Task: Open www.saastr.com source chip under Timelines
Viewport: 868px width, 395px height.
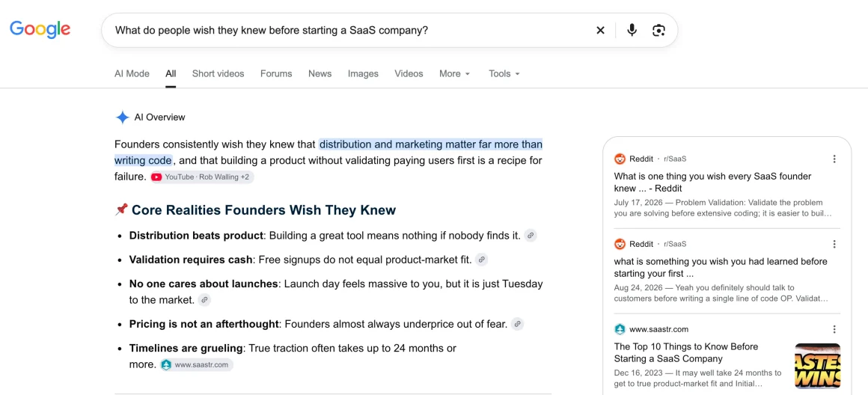Action: click(197, 364)
